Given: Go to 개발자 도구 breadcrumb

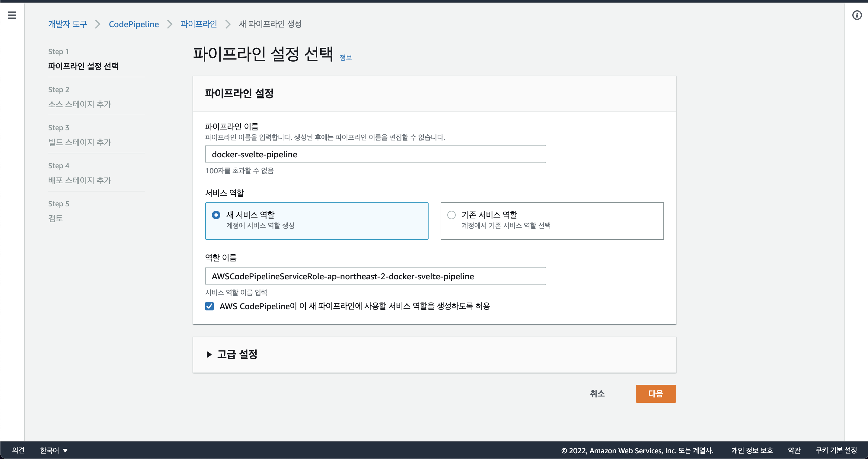Looking at the screenshot, I should [x=67, y=24].
